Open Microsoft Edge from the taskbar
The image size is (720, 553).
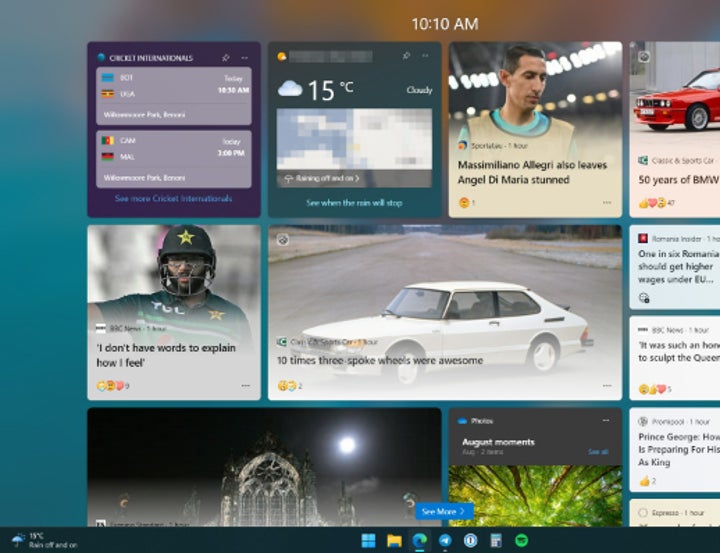coord(420,541)
